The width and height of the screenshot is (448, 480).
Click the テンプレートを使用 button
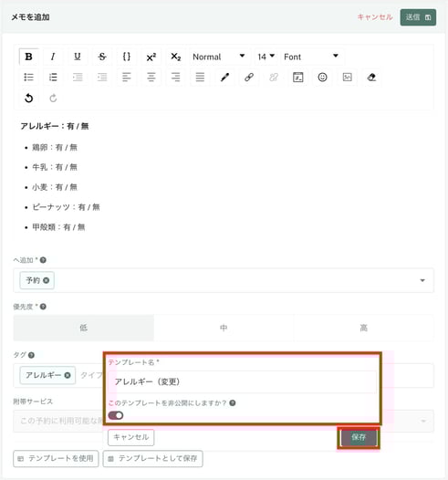pos(56,458)
